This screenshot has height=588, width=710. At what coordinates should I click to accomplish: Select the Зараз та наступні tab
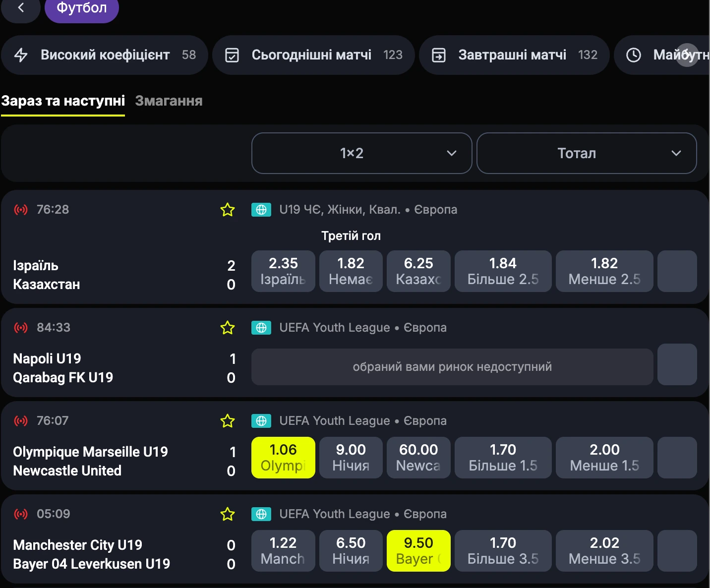[63, 101]
